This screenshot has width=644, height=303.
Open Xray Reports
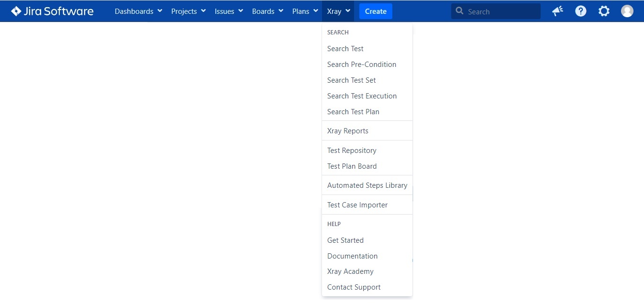[367, 131]
